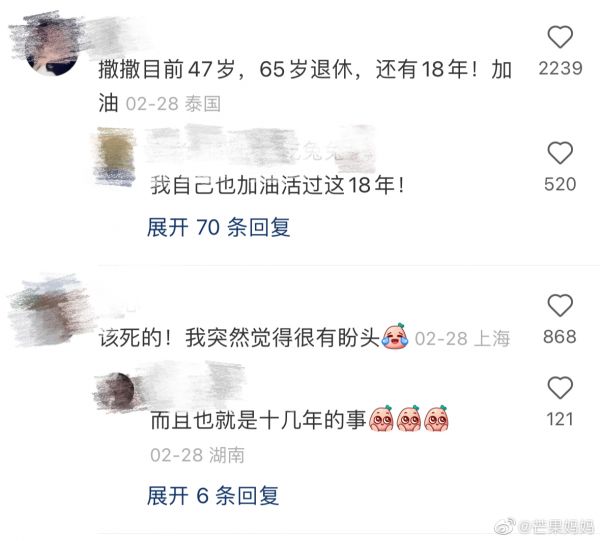Tap the heart above 121

pos(560,388)
